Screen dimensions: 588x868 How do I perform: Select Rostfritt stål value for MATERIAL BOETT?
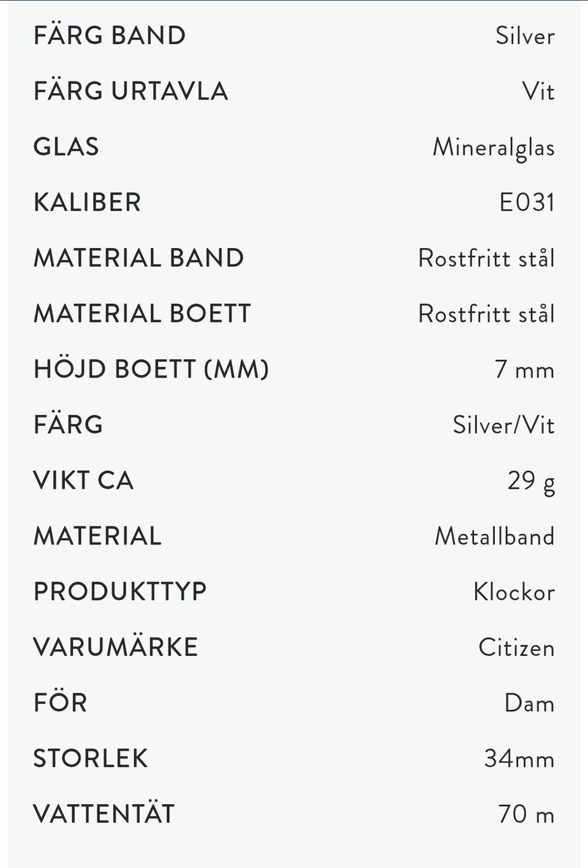pyautogui.click(x=486, y=314)
